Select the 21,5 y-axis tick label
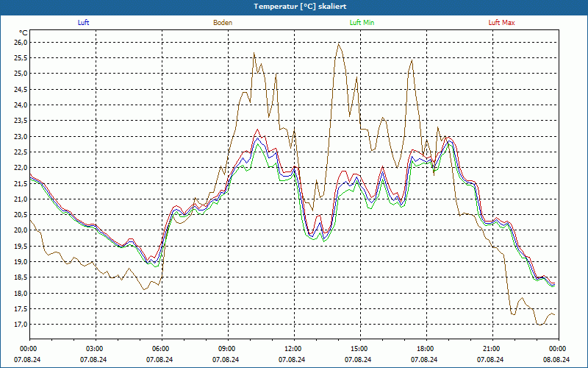Screen dimensions: 588x368 point(20,183)
